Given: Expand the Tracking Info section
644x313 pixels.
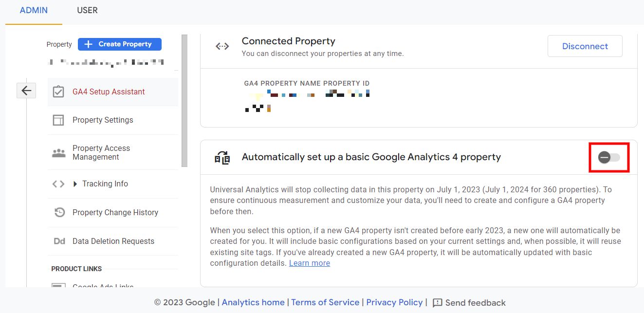Looking at the screenshot, I should (x=75, y=184).
